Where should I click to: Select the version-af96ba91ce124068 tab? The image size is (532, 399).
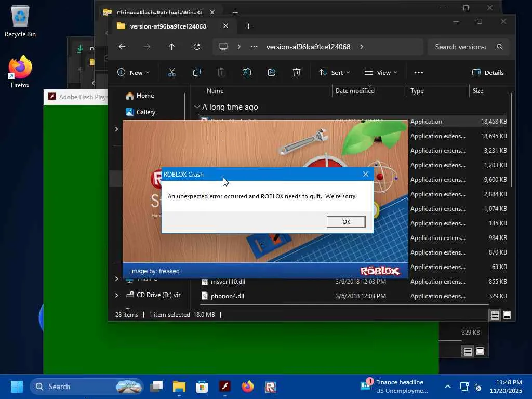168,26
